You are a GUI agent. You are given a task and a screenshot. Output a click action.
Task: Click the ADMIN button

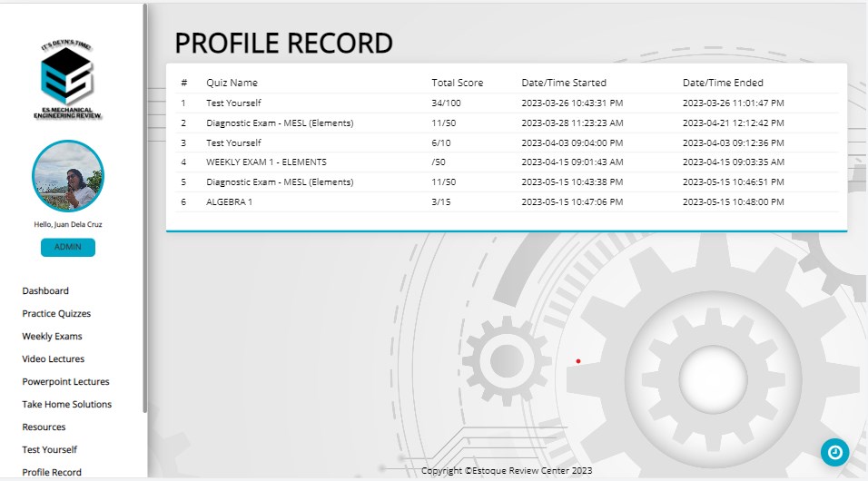(68, 247)
